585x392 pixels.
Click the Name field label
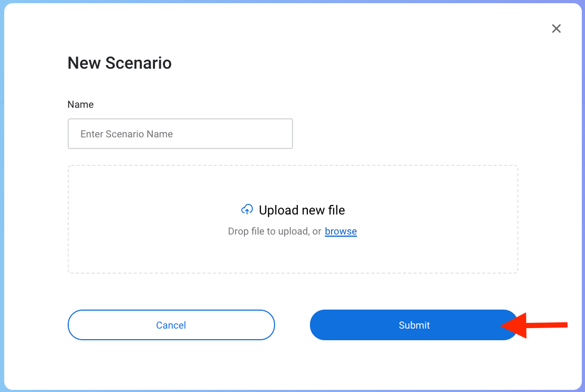(x=80, y=104)
